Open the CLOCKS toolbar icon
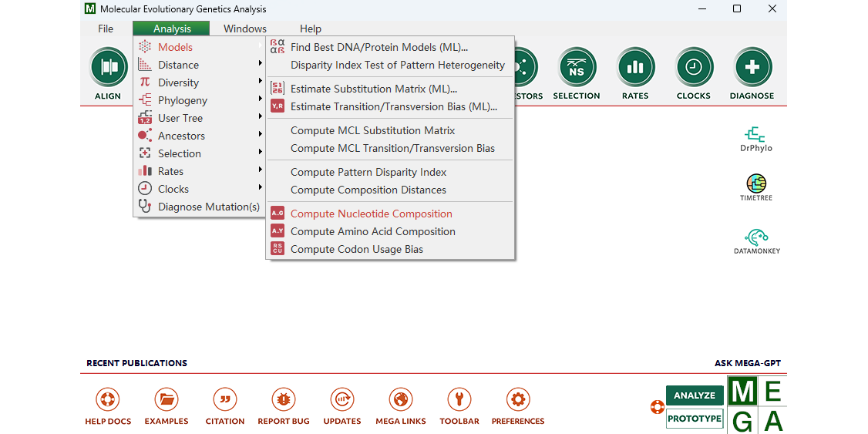This screenshot has height=434, width=868. point(694,68)
